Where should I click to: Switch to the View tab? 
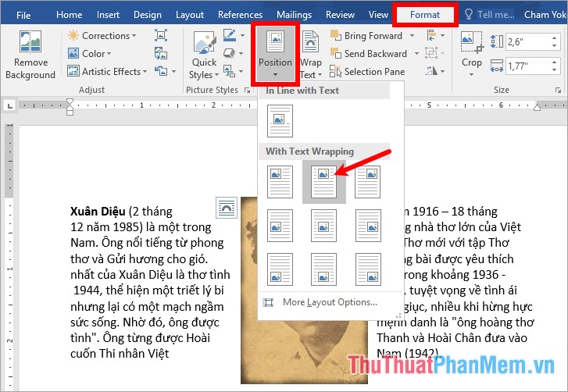(378, 15)
